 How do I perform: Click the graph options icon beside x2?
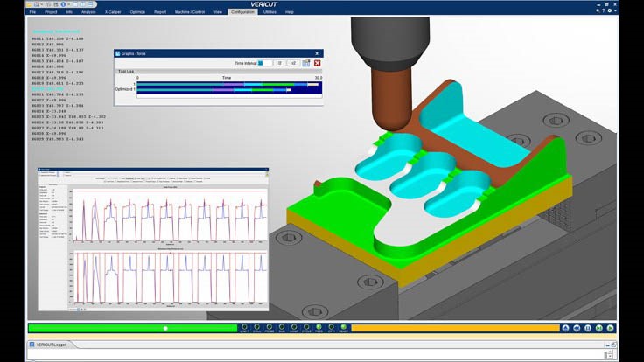(x=305, y=63)
